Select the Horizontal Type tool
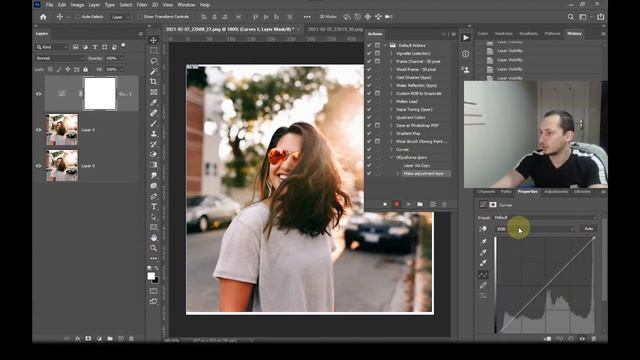The height and width of the screenshot is (360, 640). (153, 207)
